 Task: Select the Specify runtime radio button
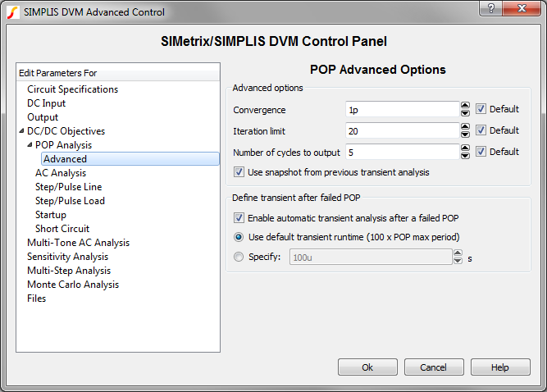tap(239, 257)
